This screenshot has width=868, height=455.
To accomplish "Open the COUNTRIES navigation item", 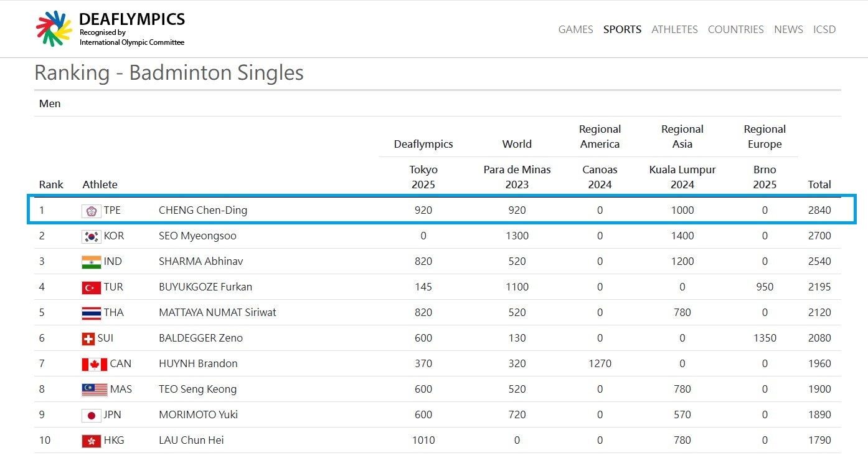I will point(735,29).
